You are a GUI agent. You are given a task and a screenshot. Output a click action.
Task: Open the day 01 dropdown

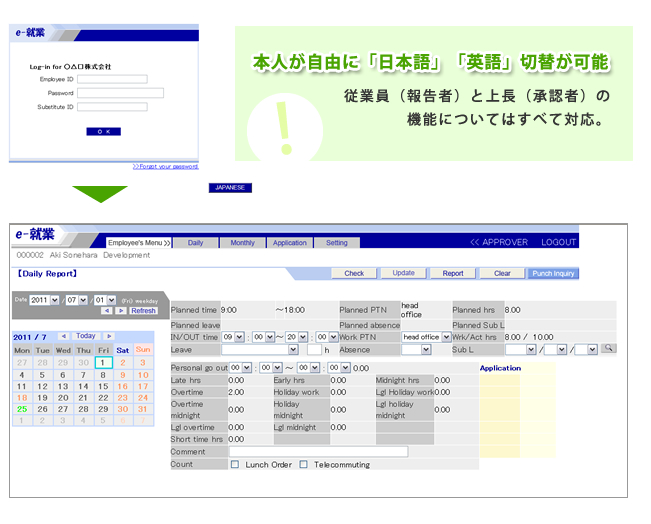tap(105, 300)
